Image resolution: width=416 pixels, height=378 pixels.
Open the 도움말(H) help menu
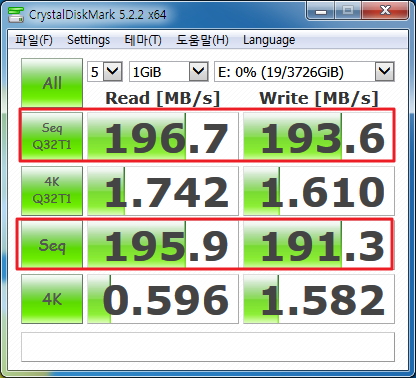pyautogui.click(x=202, y=40)
